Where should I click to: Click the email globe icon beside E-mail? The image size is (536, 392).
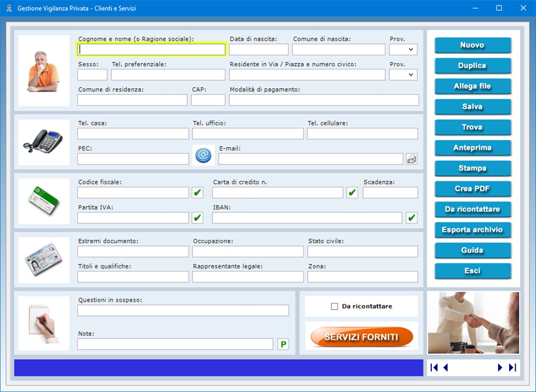coord(203,156)
